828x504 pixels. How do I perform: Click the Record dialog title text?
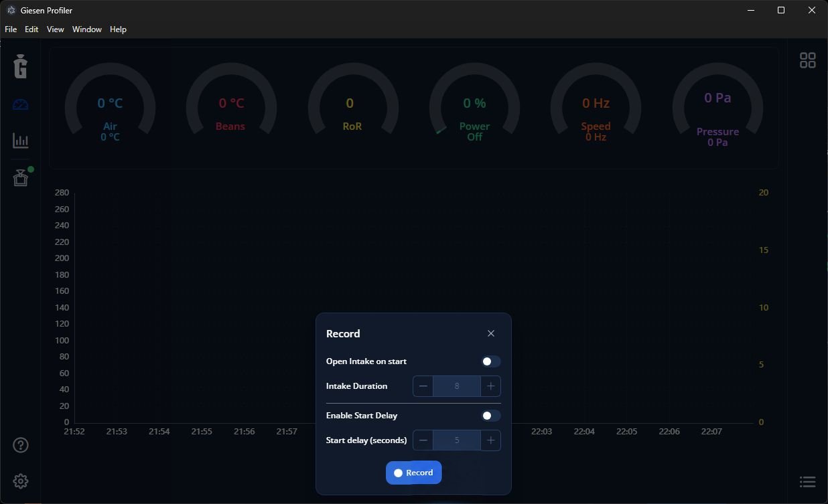click(343, 333)
